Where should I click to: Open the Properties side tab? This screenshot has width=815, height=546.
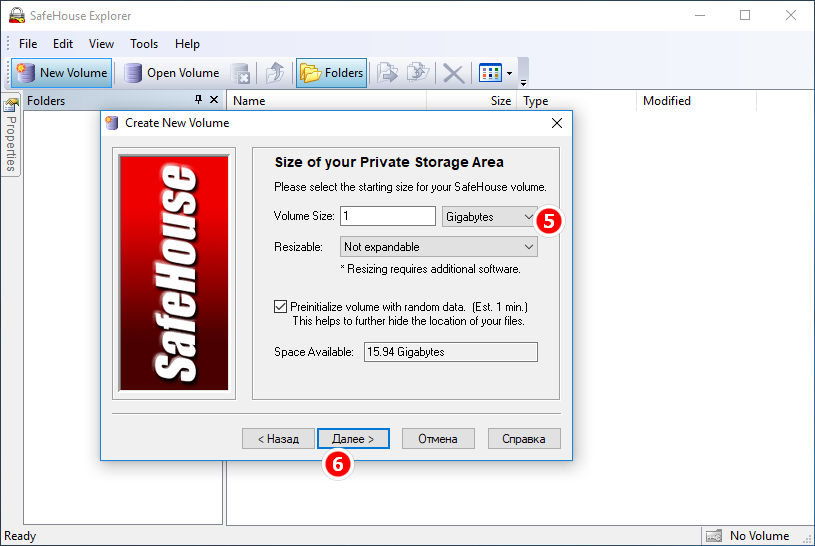click(10, 135)
